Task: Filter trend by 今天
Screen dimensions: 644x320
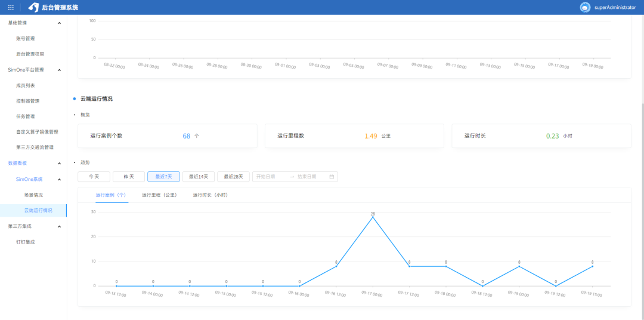Action: [94, 177]
